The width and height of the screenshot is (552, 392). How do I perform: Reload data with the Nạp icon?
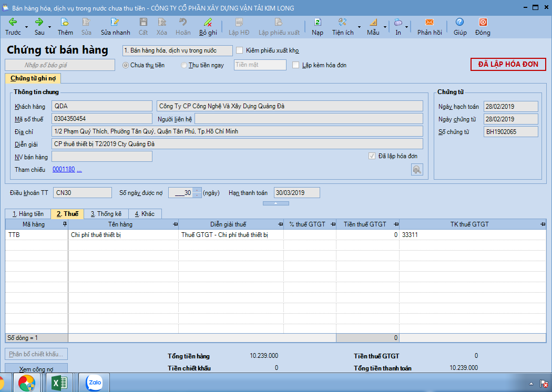pos(318,22)
